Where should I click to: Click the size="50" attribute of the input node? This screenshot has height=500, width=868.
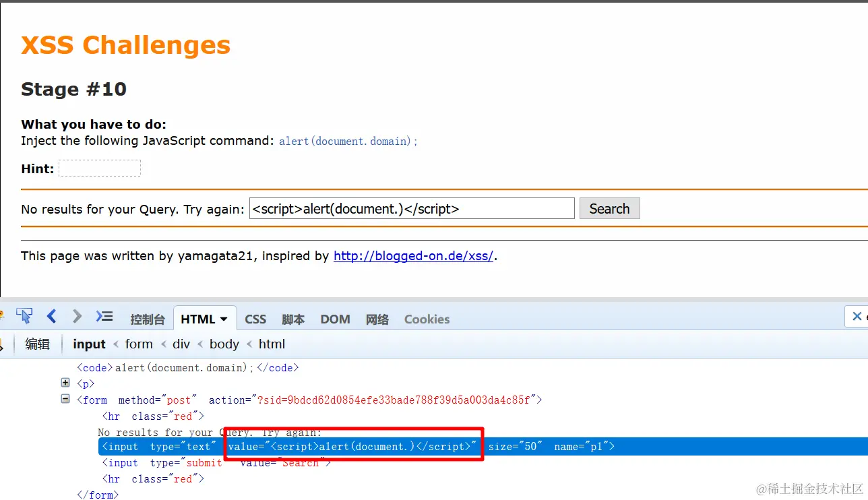coord(516,446)
